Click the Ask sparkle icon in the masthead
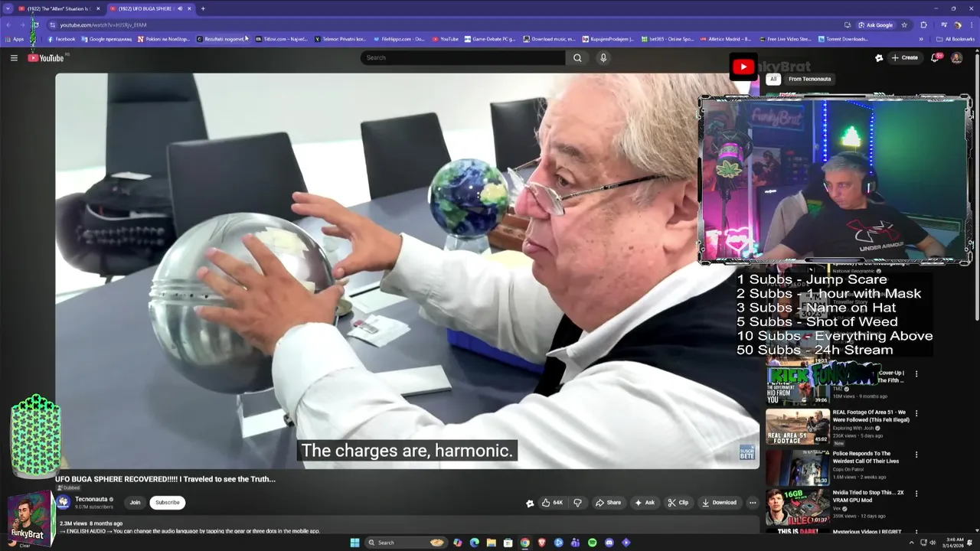 click(x=879, y=57)
